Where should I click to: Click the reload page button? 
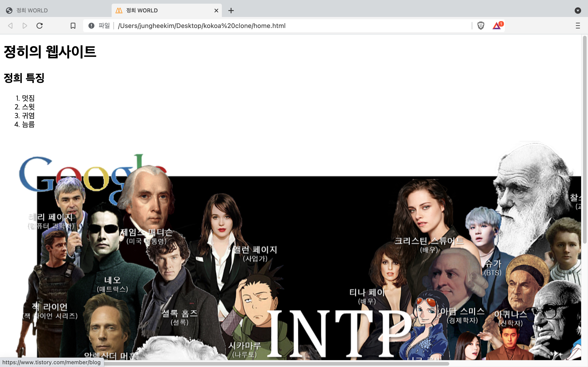pyautogui.click(x=40, y=25)
